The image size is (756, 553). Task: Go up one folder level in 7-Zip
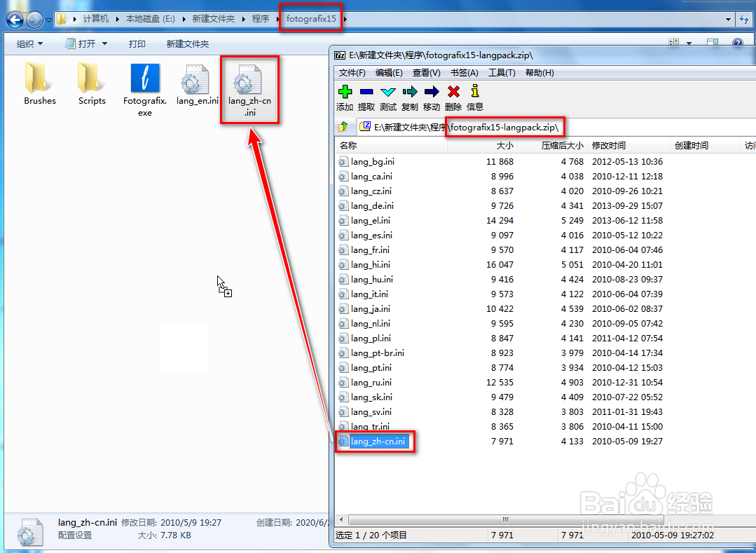tap(343, 127)
